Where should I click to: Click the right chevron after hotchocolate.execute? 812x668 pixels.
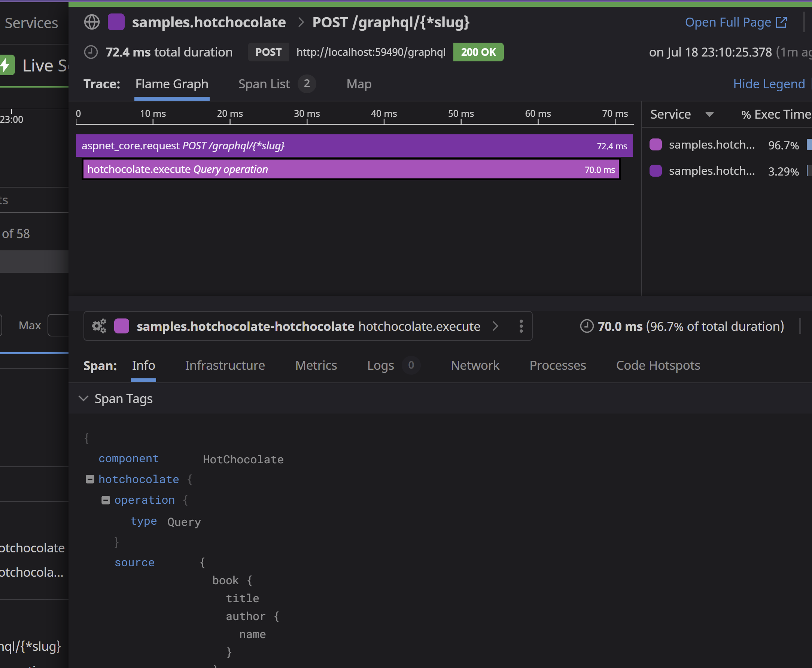coord(495,326)
